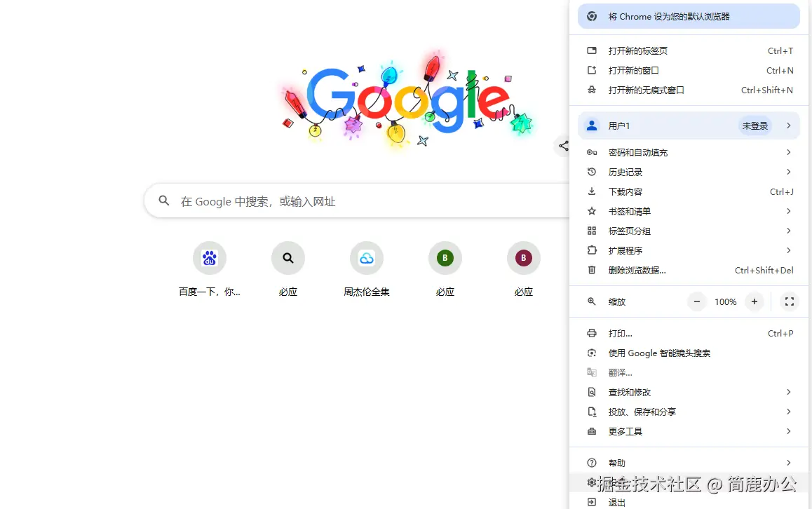Click the fullscreen icon next to zoom
Viewport: 812px width, 509px height.
pos(790,301)
